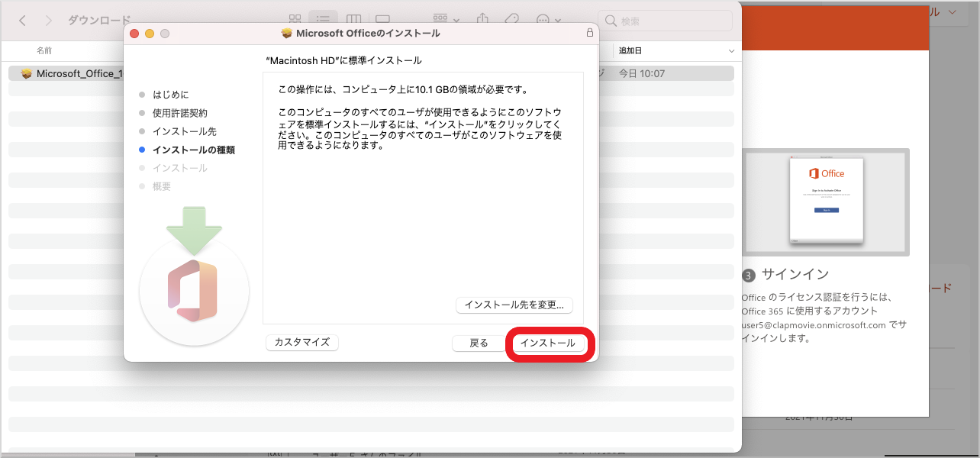Image resolution: width=980 pixels, height=458 pixels.
Task: Select the Microsoft_Office package file row
Action: coord(73,74)
